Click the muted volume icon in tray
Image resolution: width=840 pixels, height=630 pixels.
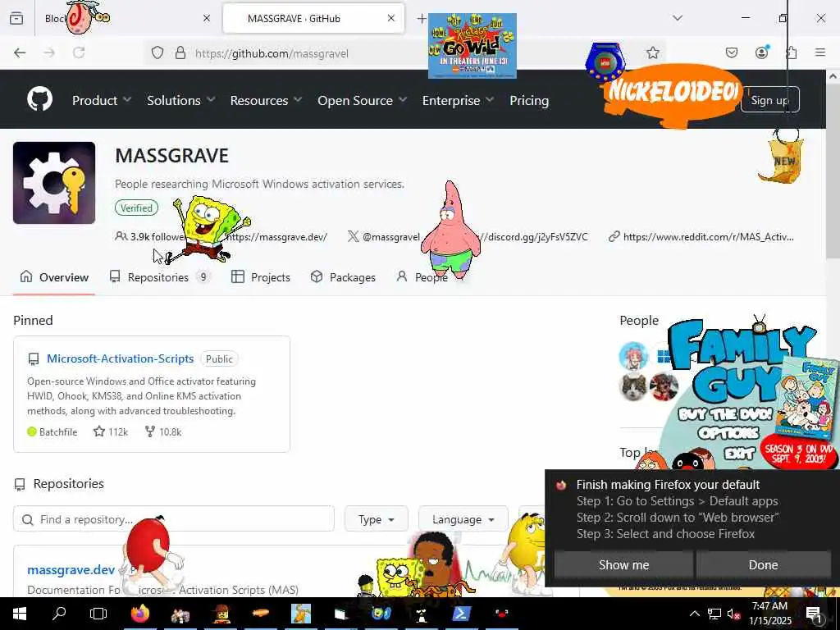pos(733,614)
